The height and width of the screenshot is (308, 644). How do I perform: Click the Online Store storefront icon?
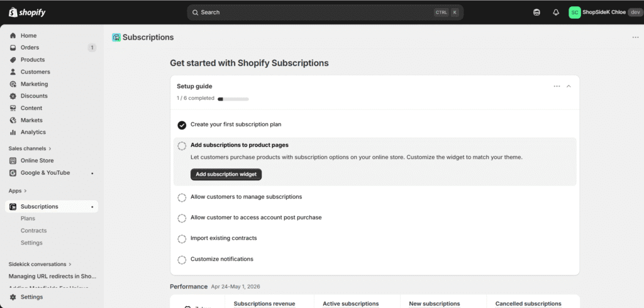pyautogui.click(x=13, y=160)
